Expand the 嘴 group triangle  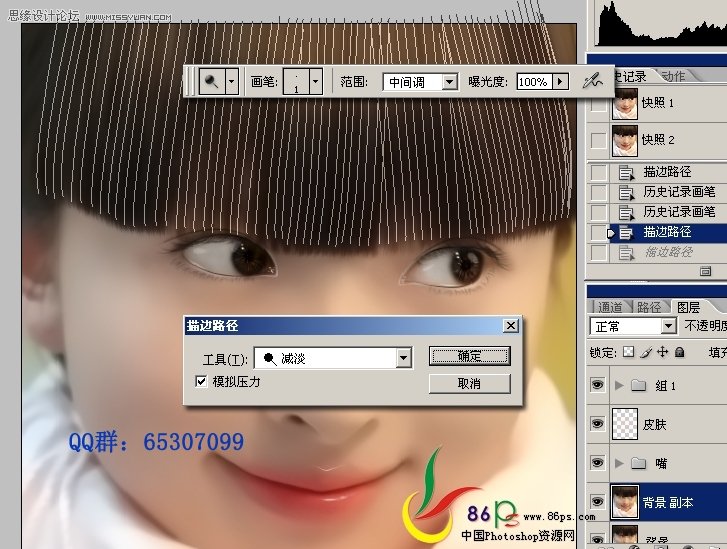click(x=619, y=463)
